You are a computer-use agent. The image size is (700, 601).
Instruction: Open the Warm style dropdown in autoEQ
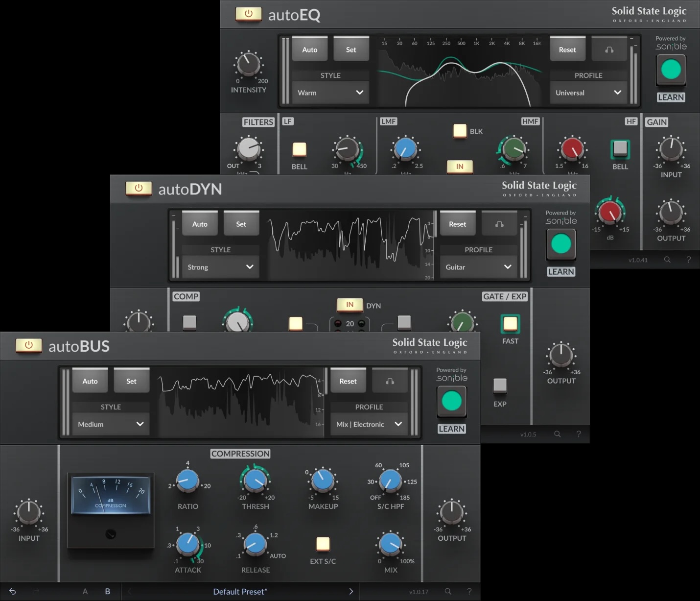(x=330, y=92)
